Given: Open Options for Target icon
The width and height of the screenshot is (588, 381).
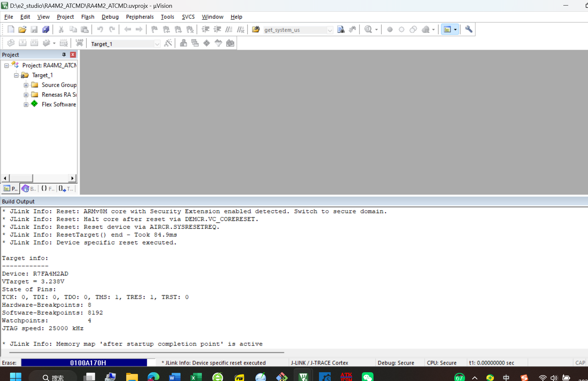Looking at the screenshot, I should pos(168,43).
